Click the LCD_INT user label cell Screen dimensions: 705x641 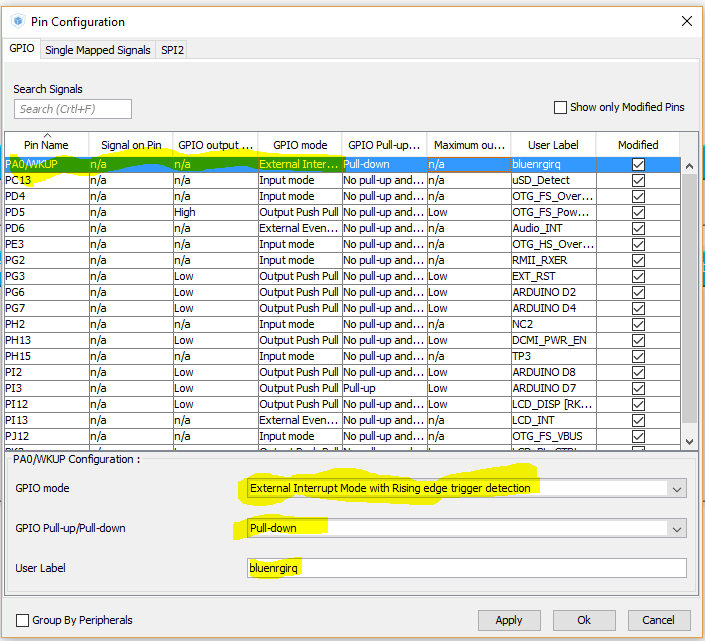[x=553, y=420]
